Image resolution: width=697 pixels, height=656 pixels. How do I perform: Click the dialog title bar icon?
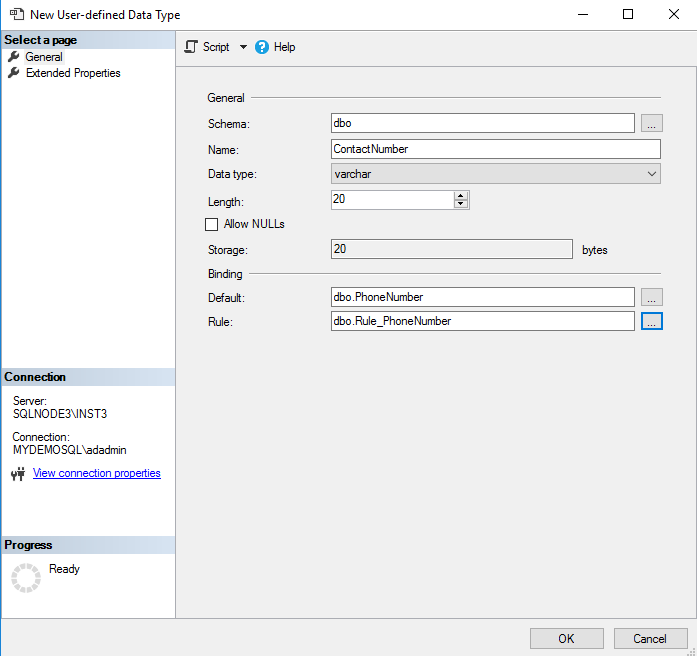(16, 15)
